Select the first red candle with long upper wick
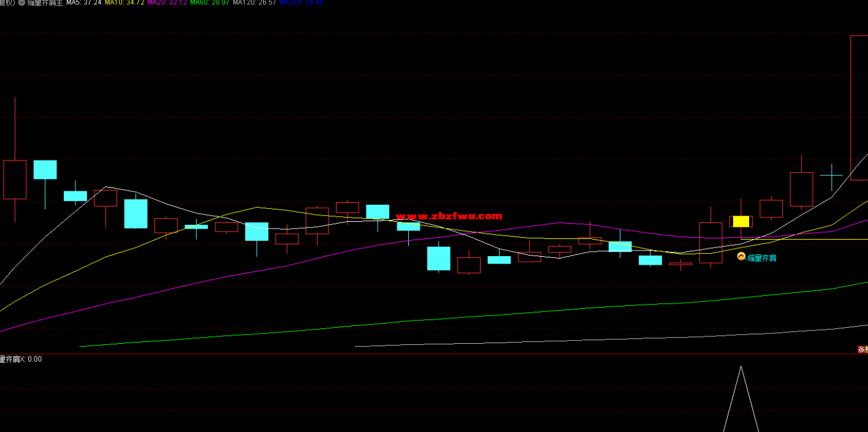This screenshot has height=432, width=868. [x=15, y=180]
